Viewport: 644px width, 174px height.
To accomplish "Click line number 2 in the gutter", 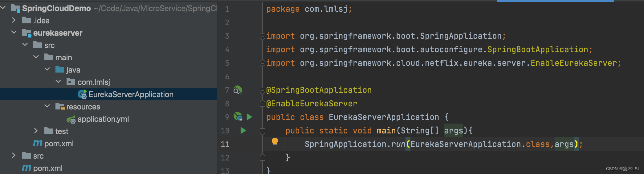I will pos(227,22).
